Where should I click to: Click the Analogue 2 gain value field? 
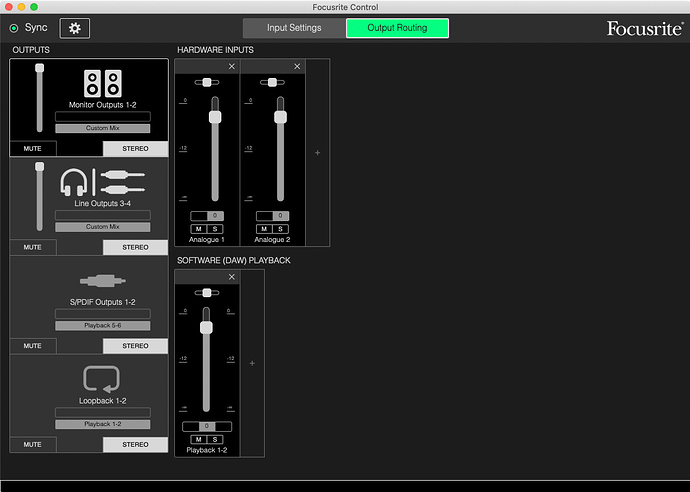coord(272,216)
